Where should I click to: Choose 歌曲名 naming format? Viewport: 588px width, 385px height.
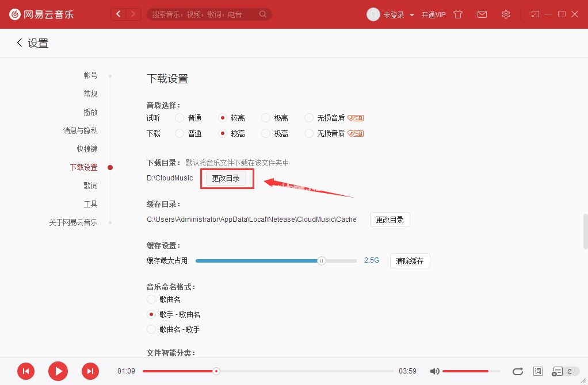[151, 299]
